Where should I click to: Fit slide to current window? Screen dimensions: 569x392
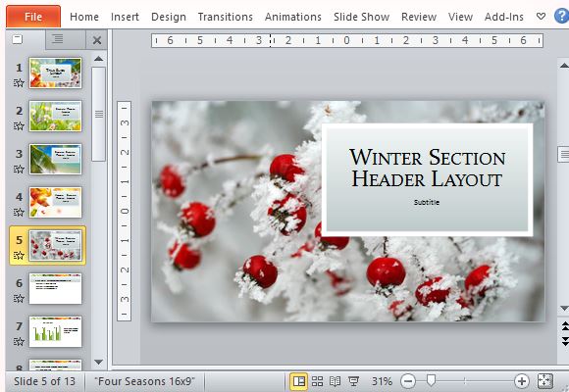[545, 381]
